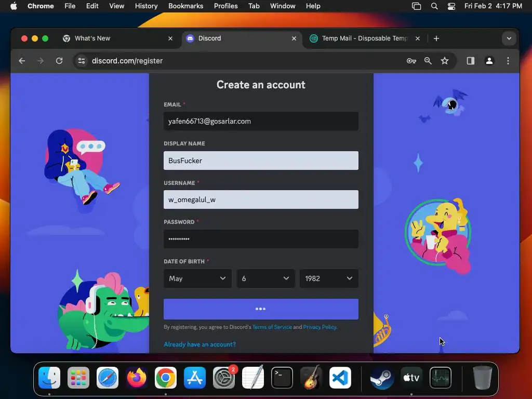
Task: Open the birth year dropdown showing 1982
Action: coord(329,278)
